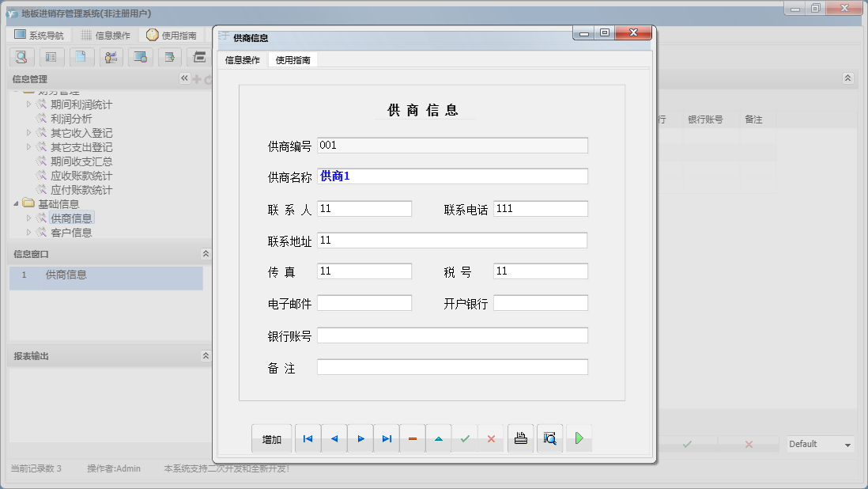Click the person with screen toolbar icon
868x489 pixels.
point(111,56)
